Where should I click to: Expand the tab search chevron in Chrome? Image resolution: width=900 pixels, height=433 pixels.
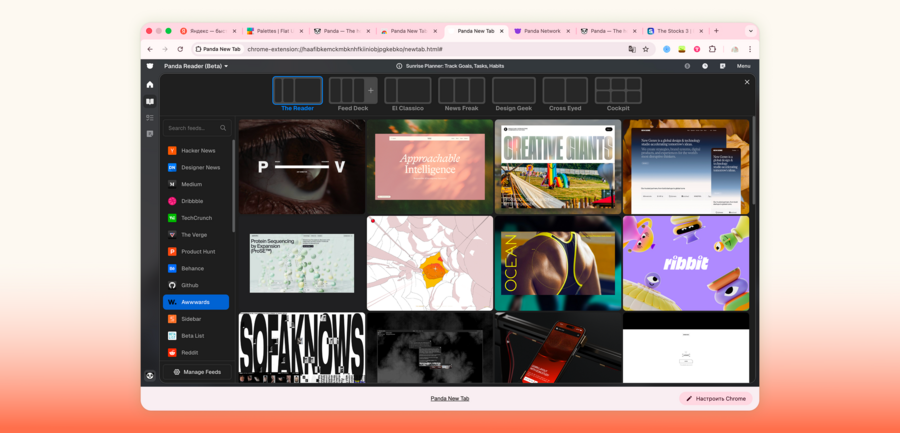click(x=749, y=31)
